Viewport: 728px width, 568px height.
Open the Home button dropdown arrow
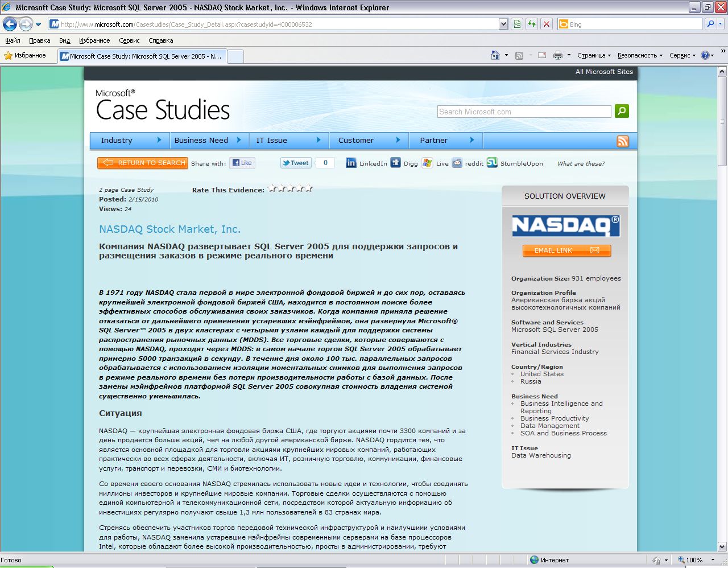pyautogui.click(x=506, y=55)
